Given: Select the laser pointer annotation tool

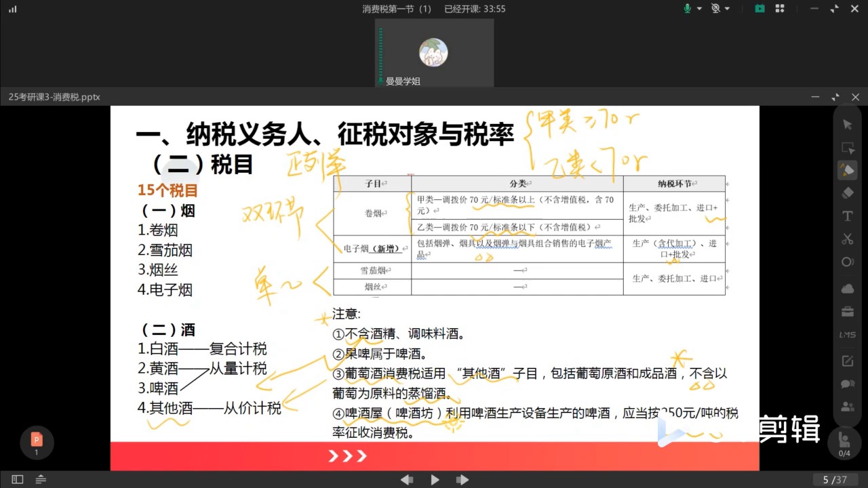Looking at the screenshot, I should click(847, 262).
